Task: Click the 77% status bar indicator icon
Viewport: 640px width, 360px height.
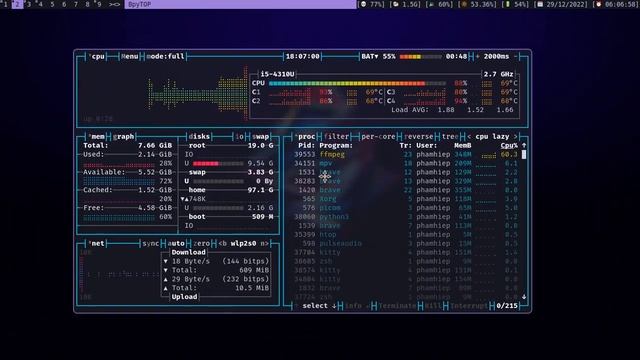Action: click(x=364, y=4)
